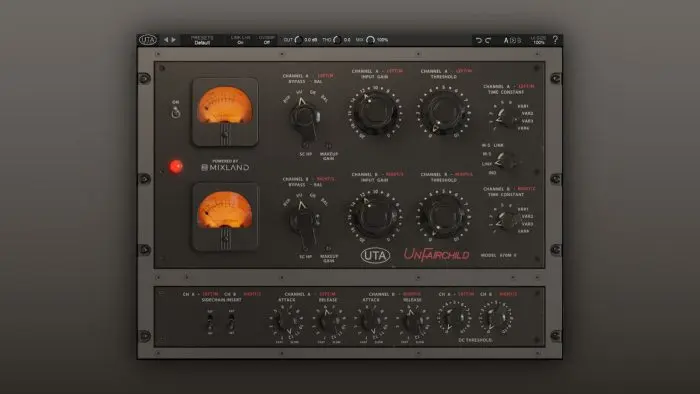Toggle Channel A sidechain insert switch
The height and width of the screenshot is (394, 700).
(210, 322)
